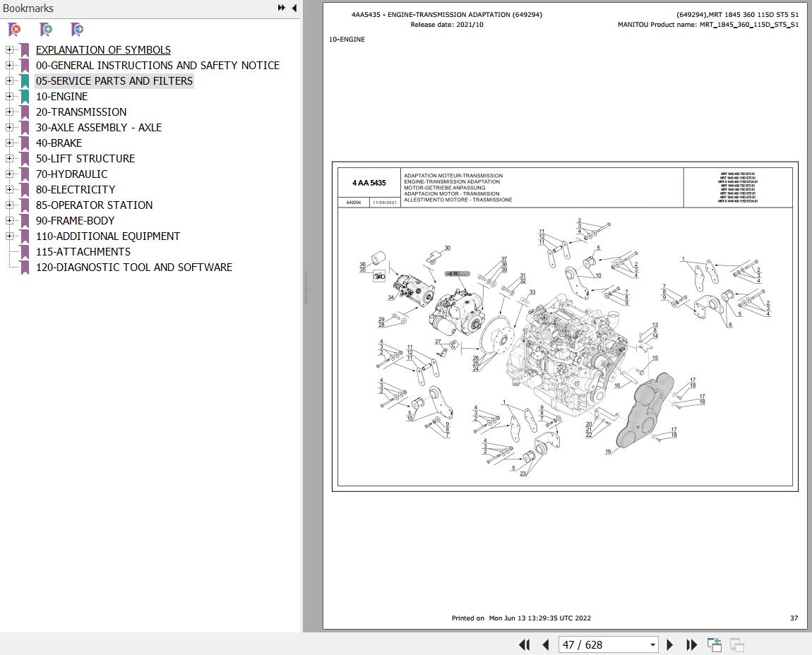Collapse the Bookmarks panel with the left arrow
This screenshot has width=812, height=655.
[294, 8]
